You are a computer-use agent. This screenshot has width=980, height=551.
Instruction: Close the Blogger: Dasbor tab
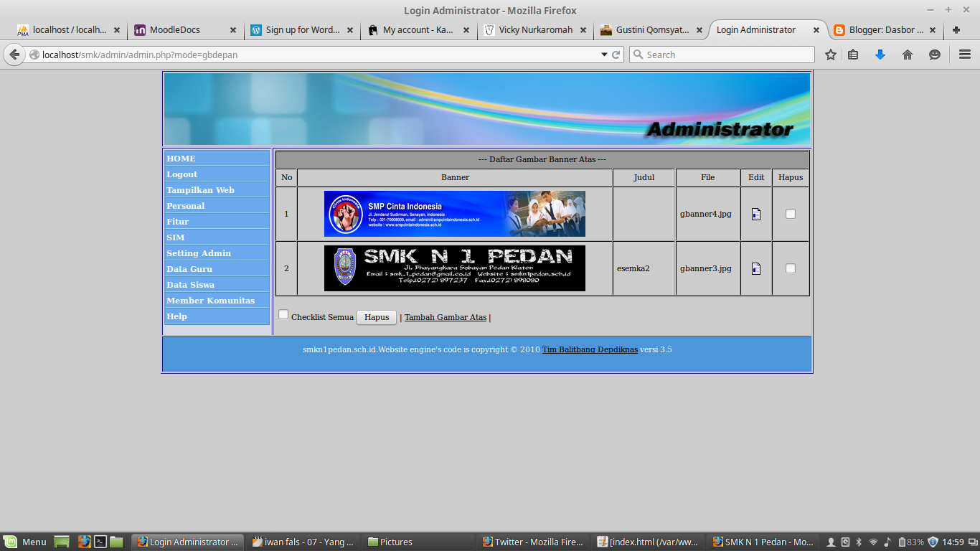(x=933, y=30)
